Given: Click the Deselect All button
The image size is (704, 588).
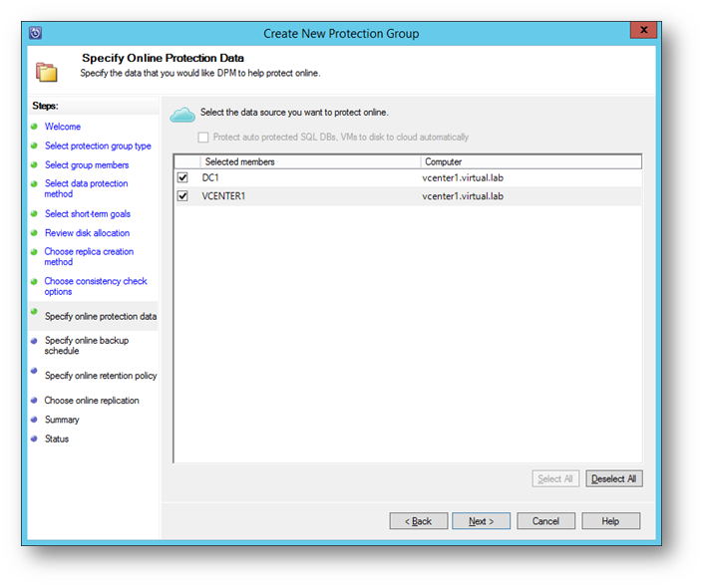Looking at the screenshot, I should coord(613,479).
